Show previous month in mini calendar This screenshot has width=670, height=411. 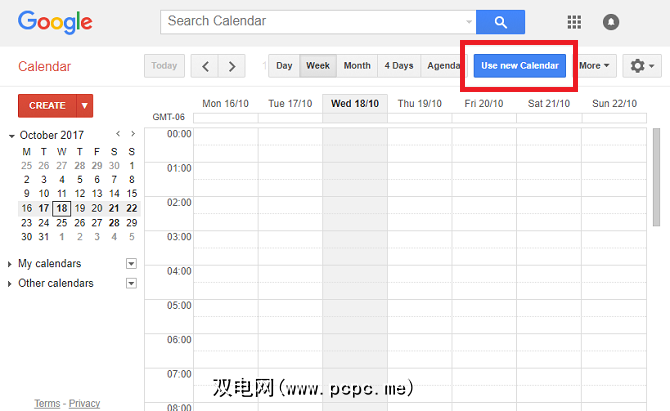(x=118, y=134)
